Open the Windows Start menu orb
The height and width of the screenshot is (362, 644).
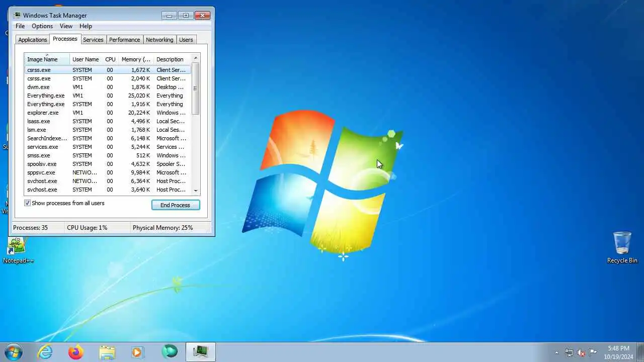[13, 352]
